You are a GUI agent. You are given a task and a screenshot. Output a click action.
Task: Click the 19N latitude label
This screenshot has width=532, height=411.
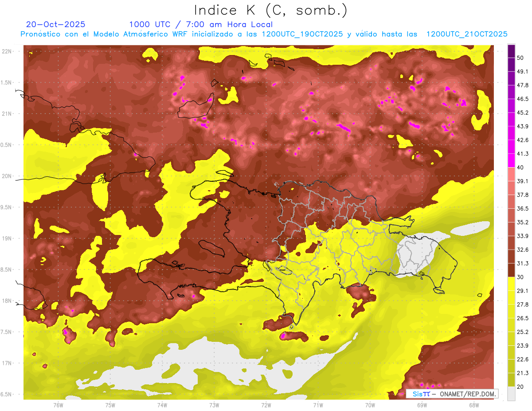click(8, 239)
